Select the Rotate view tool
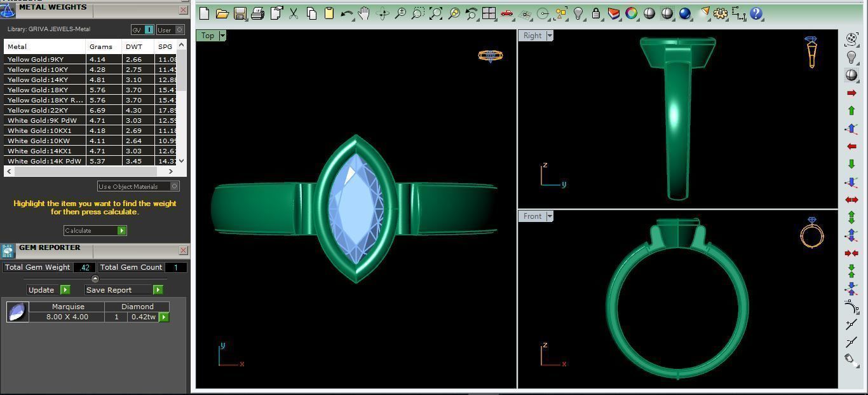Screen dimensions: 868x395 [x=383, y=13]
